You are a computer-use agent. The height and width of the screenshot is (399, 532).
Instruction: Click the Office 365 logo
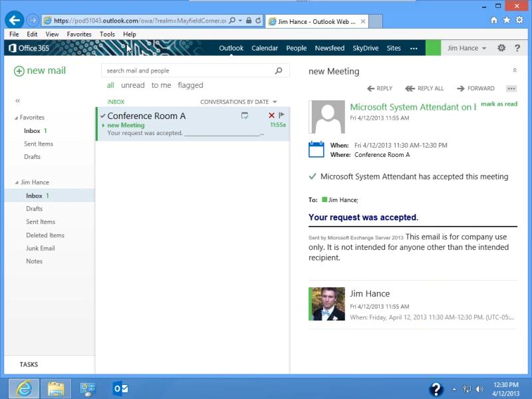pyautogui.click(x=29, y=48)
